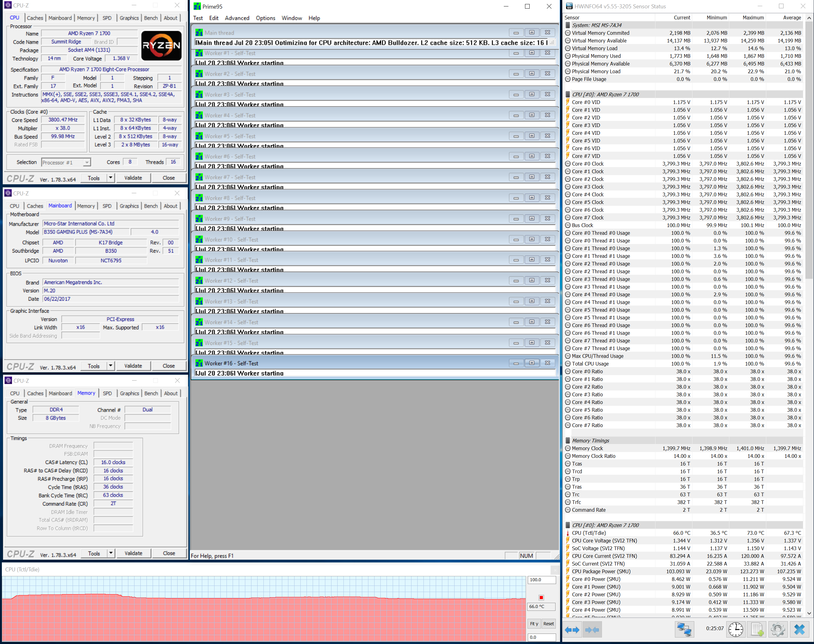Click Fit y button on temperature graph
This screenshot has height=644, width=814.
[x=534, y=624]
